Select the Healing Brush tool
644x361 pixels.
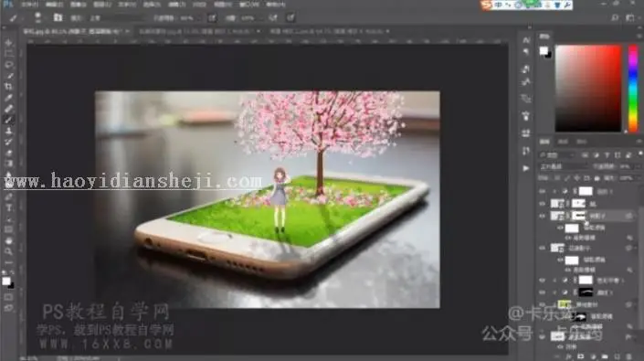coord(8,109)
